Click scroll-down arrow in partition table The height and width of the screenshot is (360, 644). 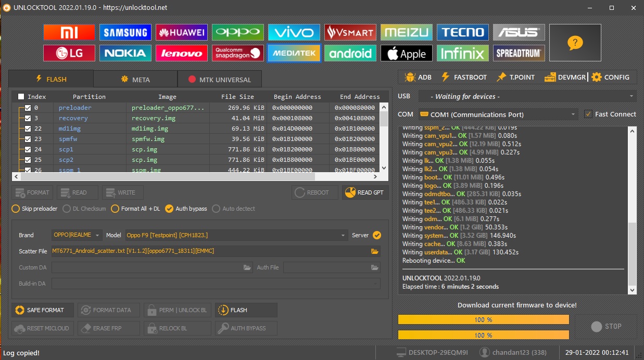[384, 168]
